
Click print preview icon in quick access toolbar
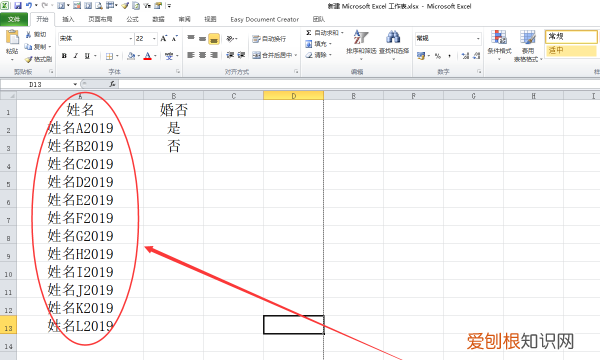point(99,6)
